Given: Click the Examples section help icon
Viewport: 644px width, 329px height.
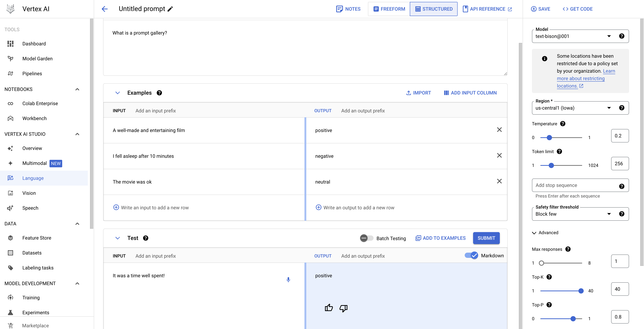Looking at the screenshot, I should [159, 93].
